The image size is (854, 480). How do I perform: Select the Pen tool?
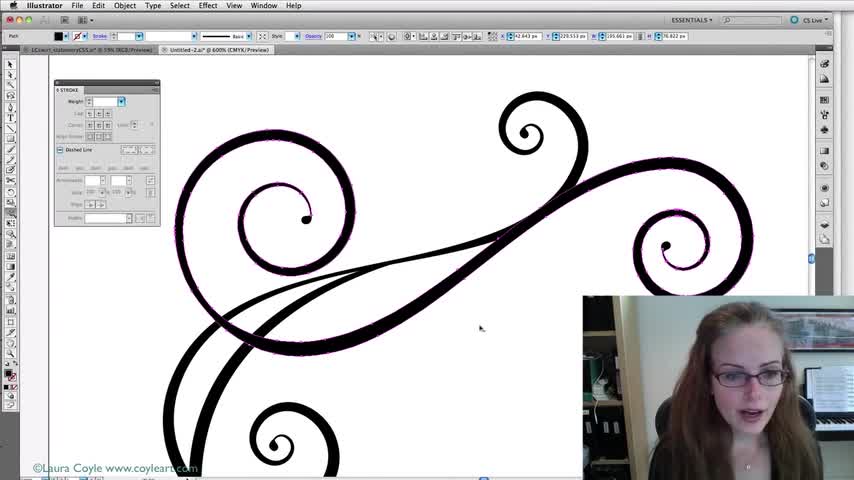coord(10,107)
